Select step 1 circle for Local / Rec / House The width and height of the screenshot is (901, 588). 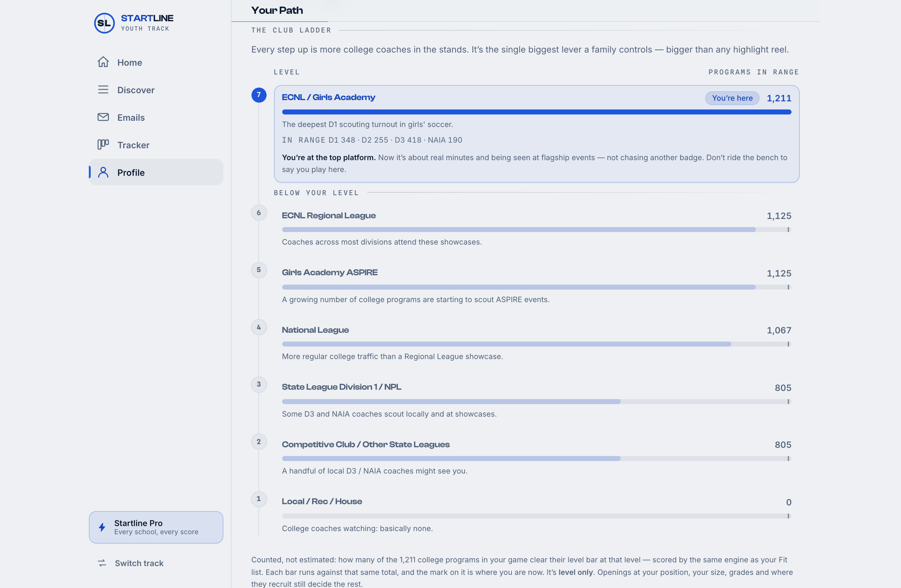(259, 499)
